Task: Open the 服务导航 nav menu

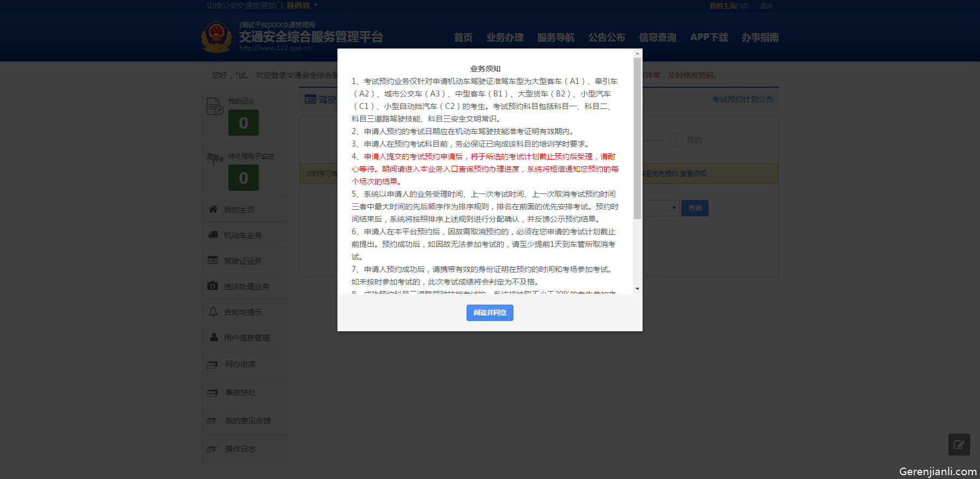Action: click(x=555, y=38)
